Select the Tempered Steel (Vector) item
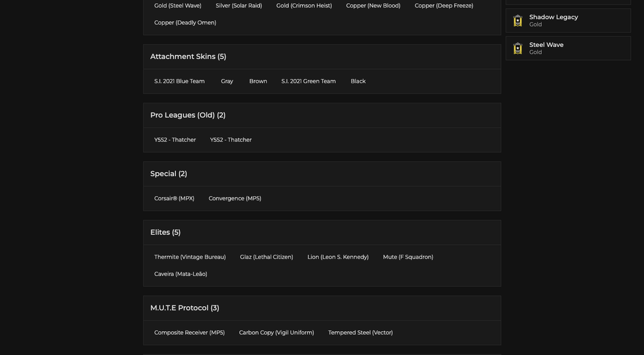 361,332
